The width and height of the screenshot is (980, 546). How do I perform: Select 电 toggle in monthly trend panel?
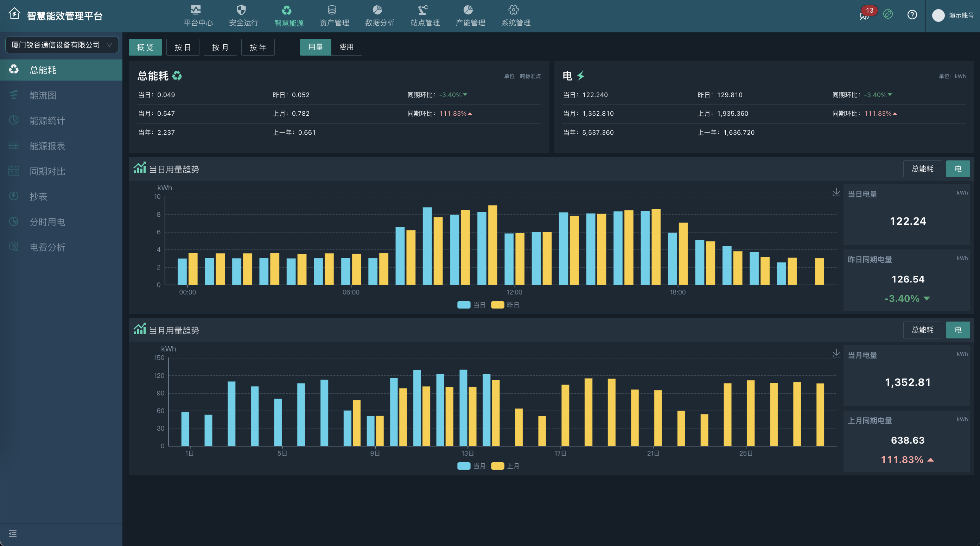pyautogui.click(x=957, y=330)
